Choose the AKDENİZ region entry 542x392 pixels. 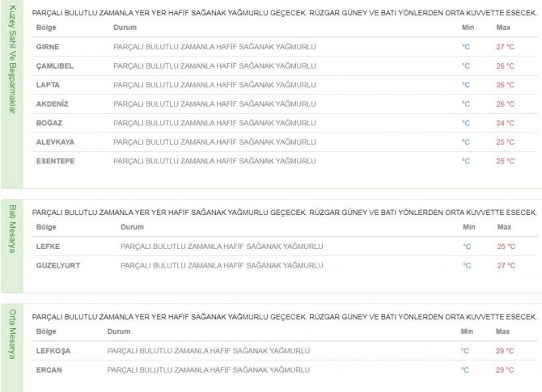click(x=52, y=104)
